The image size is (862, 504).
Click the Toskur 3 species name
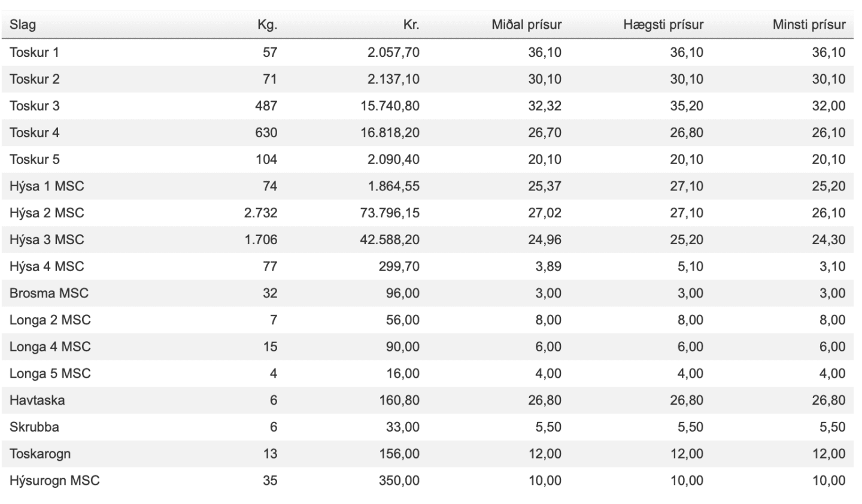click(x=34, y=106)
